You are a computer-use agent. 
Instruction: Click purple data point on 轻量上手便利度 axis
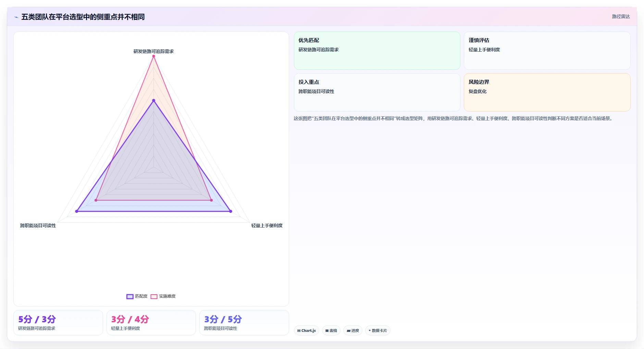point(231,211)
